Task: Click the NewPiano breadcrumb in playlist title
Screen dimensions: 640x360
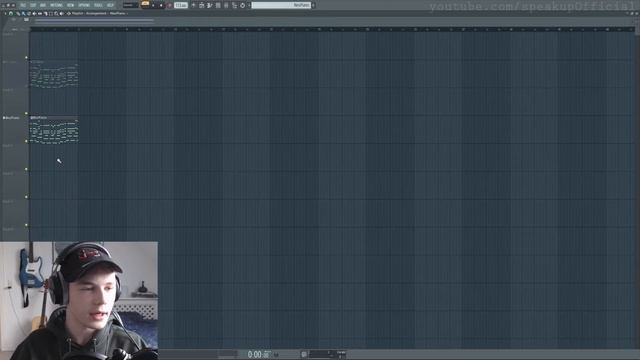Action: [x=118, y=13]
